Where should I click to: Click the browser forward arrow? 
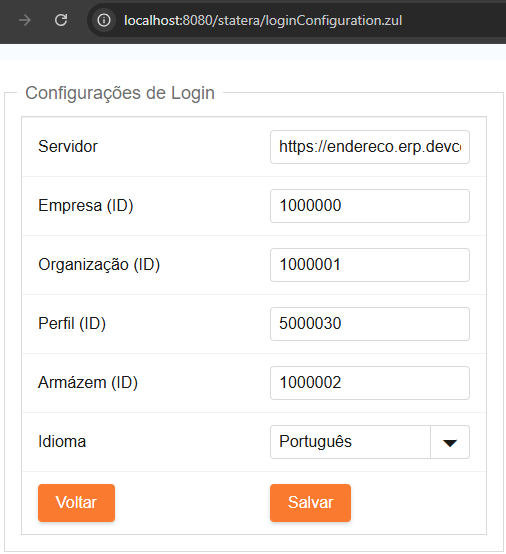pyautogui.click(x=25, y=20)
